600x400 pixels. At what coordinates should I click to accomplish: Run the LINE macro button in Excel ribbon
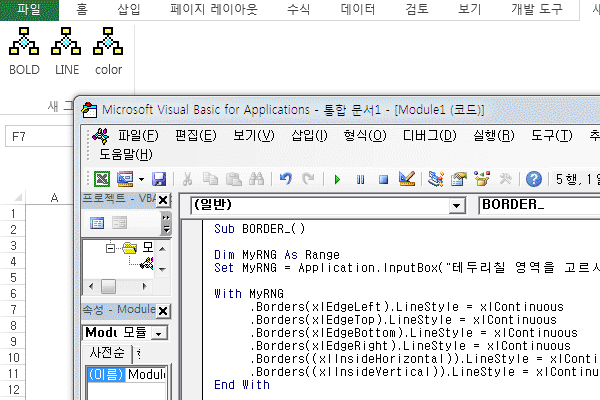tap(66, 51)
